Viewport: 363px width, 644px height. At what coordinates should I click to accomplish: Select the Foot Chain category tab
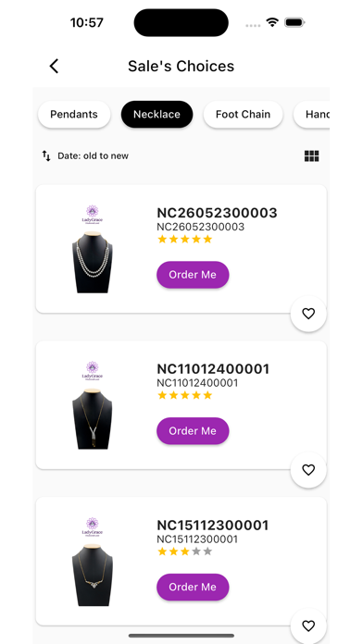pos(243,114)
